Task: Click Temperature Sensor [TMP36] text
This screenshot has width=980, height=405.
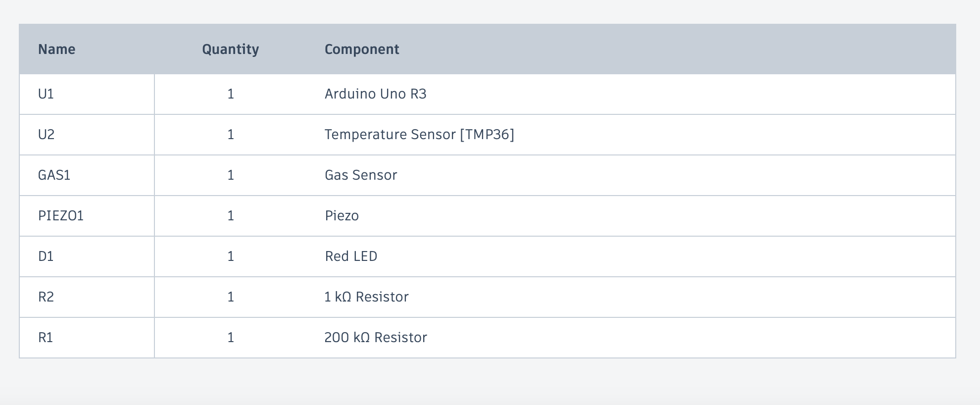Action: pos(419,135)
